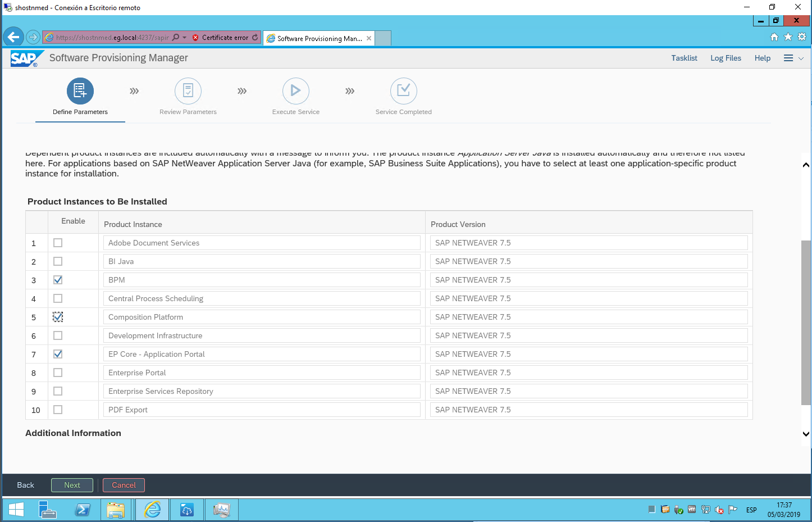The width and height of the screenshot is (812, 522).
Task: Click the search magnifier in address bar
Action: click(x=176, y=38)
